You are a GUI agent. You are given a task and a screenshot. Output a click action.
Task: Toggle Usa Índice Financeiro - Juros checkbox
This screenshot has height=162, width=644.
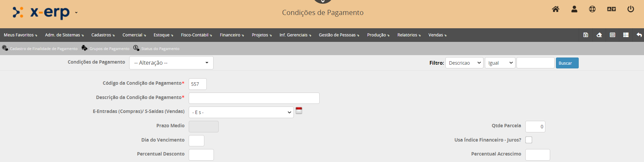click(x=529, y=140)
